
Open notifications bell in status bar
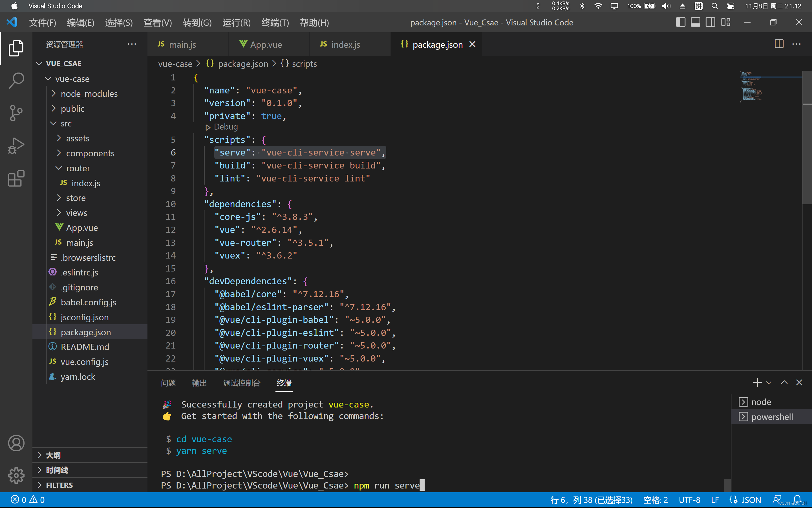tap(797, 499)
